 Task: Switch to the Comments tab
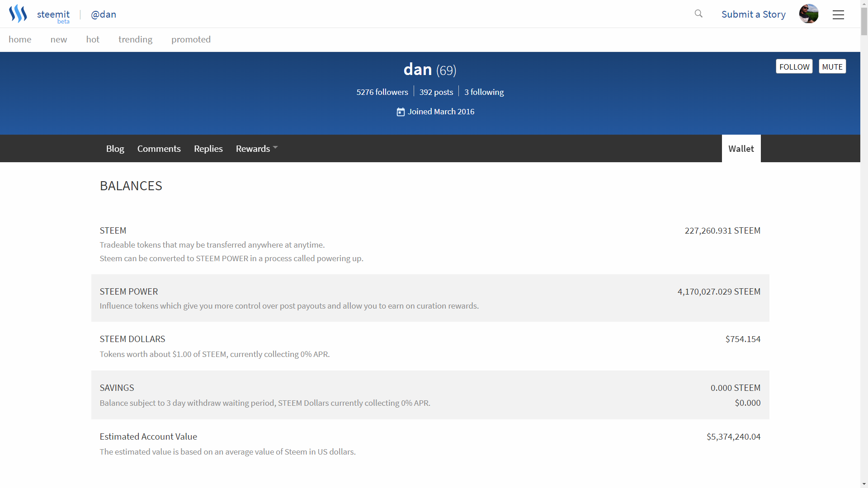tap(159, 149)
